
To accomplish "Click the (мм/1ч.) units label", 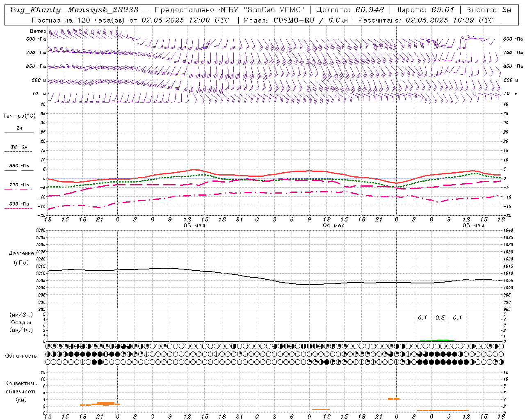I will (21, 330).
